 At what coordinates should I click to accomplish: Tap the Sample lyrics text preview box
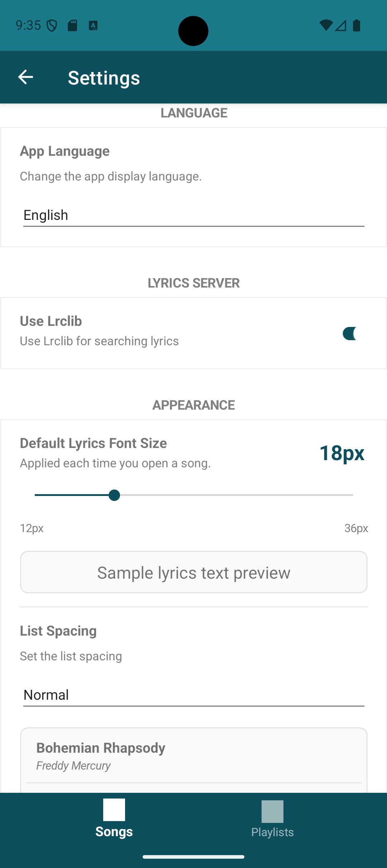click(x=193, y=572)
